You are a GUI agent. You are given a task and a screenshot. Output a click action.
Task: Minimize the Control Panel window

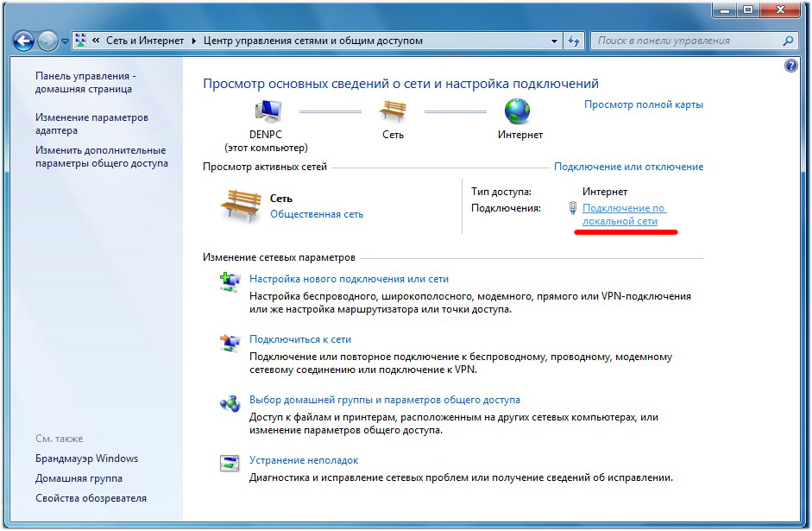coord(725,9)
